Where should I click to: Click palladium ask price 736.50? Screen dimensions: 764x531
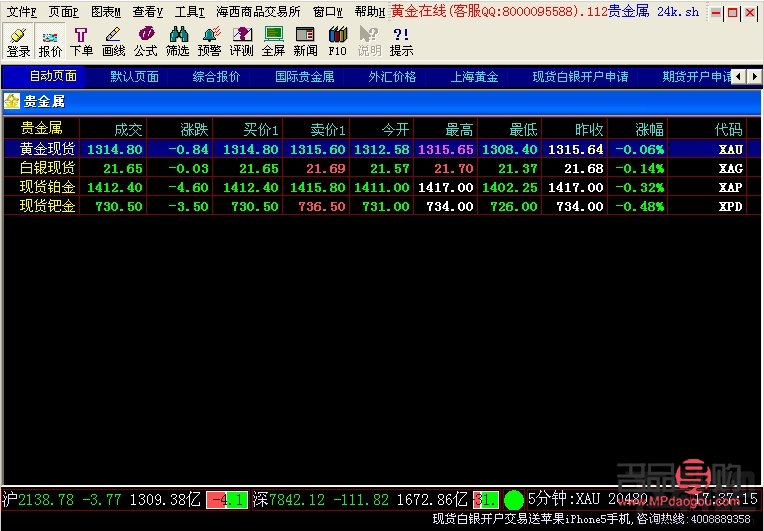click(x=322, y=207)
